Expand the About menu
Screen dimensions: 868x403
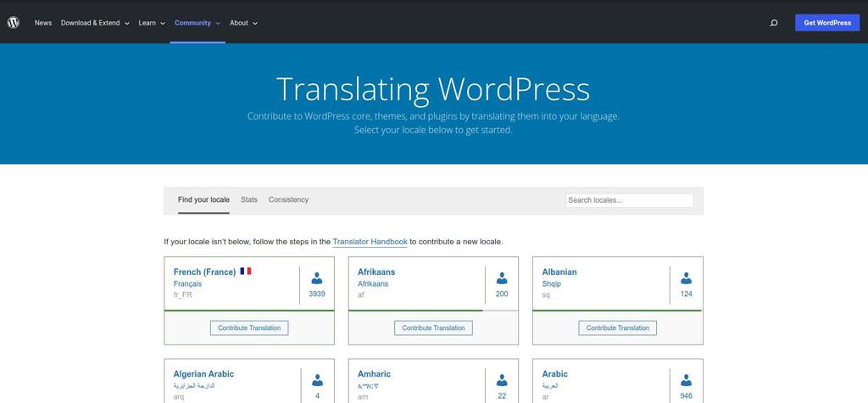[x=243, y=23]
